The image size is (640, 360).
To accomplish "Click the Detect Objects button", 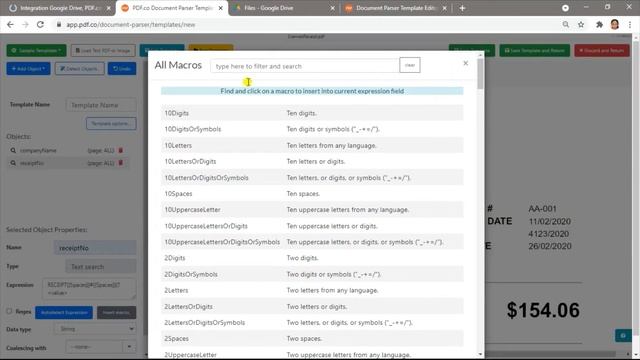I will click(x=79, y=68).
